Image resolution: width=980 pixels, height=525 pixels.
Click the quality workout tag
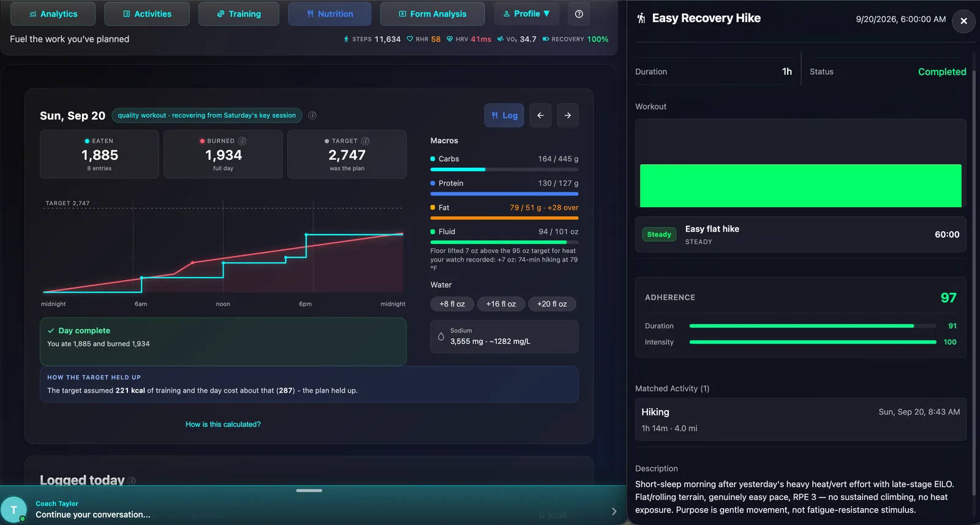click(206, 115)
